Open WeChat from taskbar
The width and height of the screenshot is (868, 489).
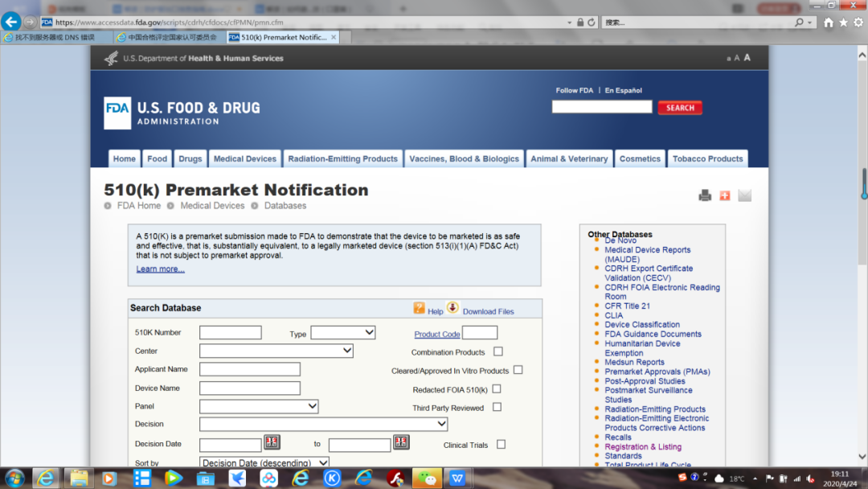(426, 479)
